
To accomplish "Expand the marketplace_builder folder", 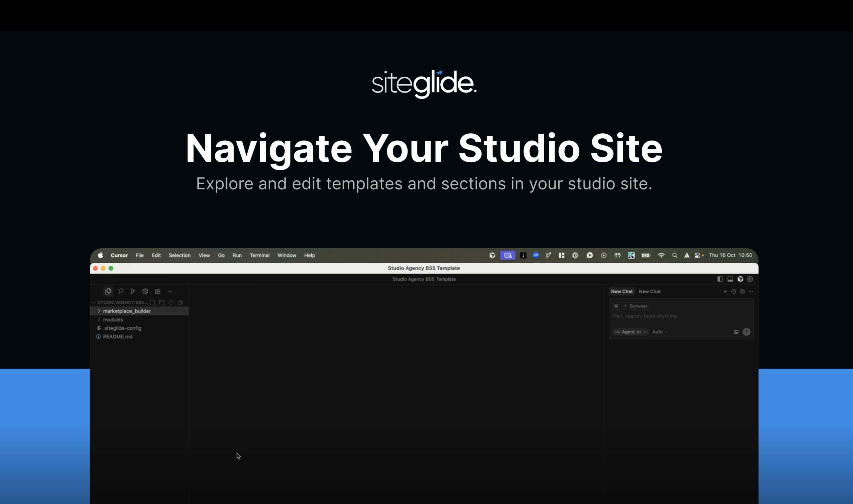I will (139, 311).
